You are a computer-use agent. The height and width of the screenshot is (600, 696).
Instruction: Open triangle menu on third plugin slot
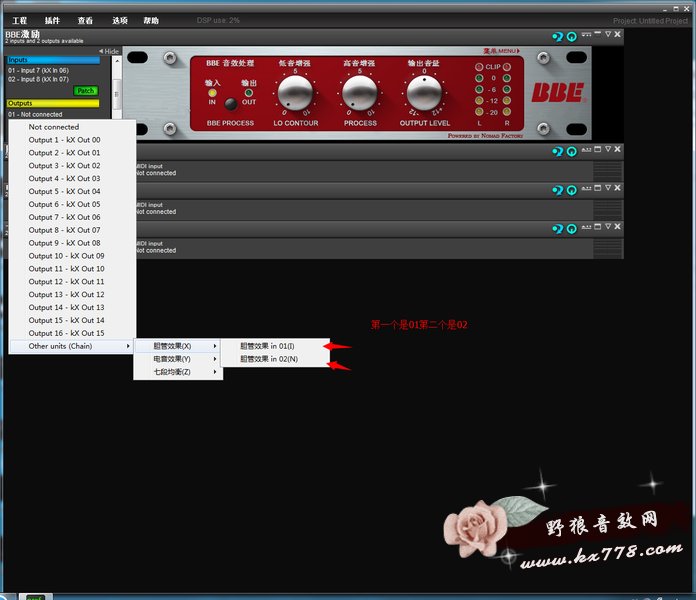click(608, 188)
